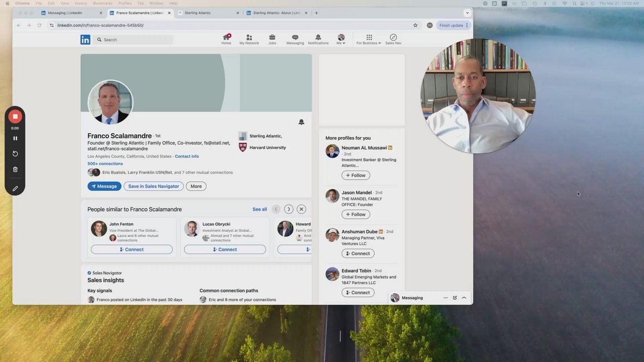Viewport: 644px width, 362px height.
Task: Stop the screen recording
Action: (15, 117)
